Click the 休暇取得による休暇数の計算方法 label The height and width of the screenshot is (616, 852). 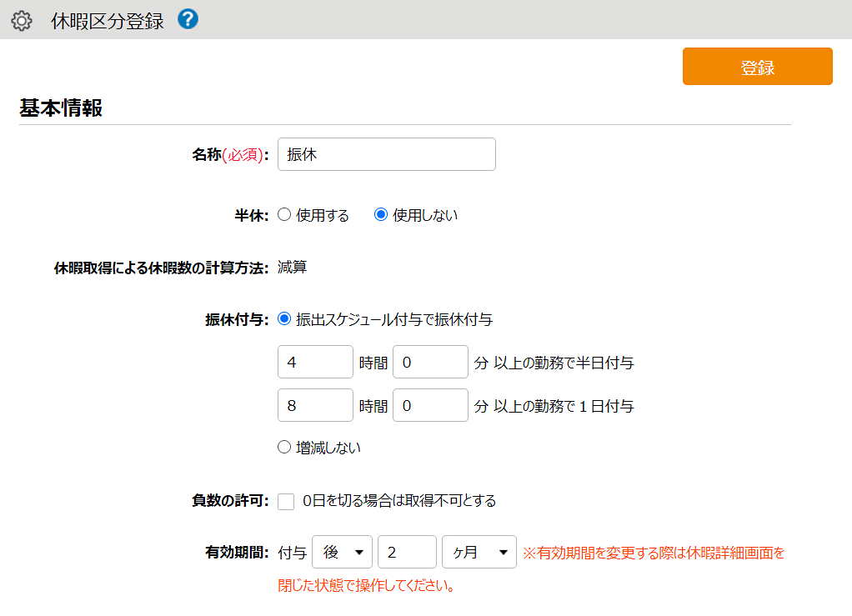pyautogui.click(x=162, y=268)
